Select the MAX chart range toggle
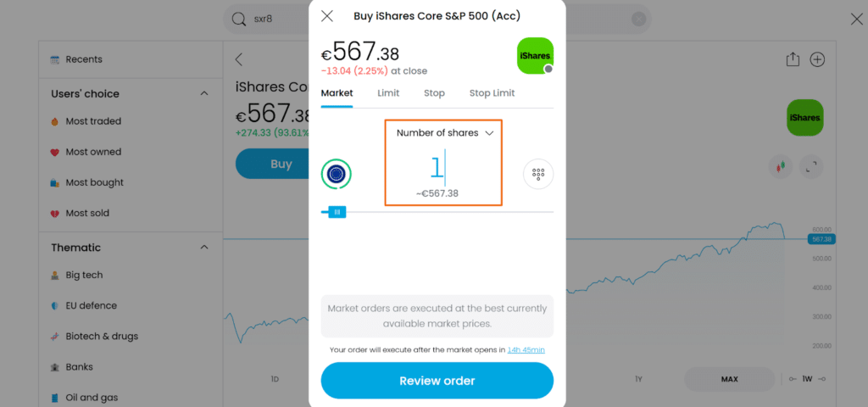 pyautogui.click(x=729, y=379)
